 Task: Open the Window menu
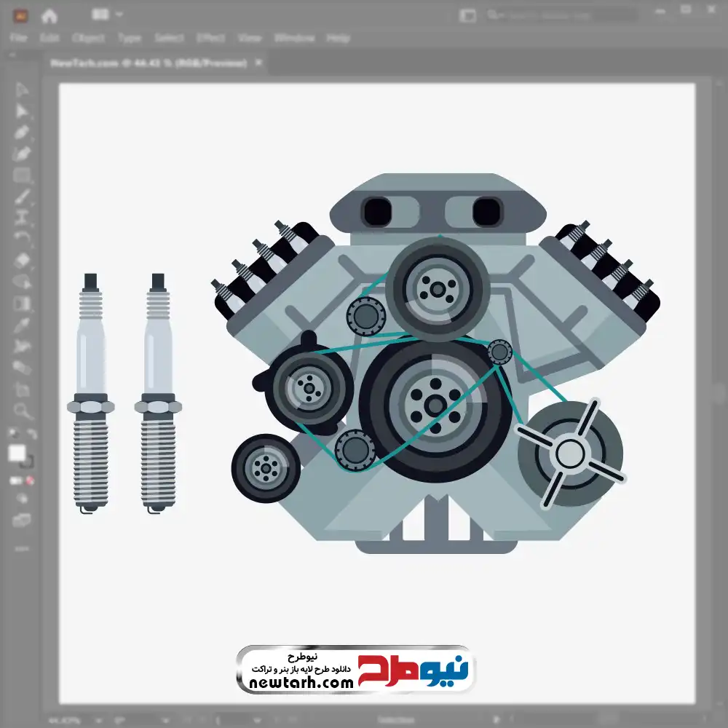click(x=295, y=38)
